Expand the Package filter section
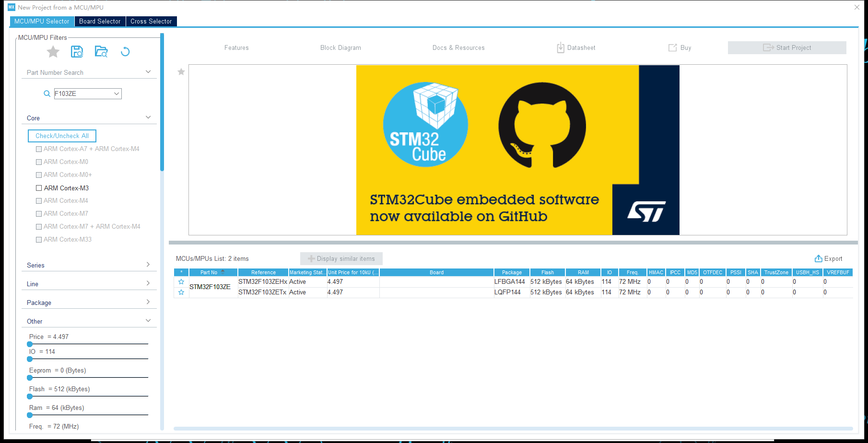 tap(148, 302)
